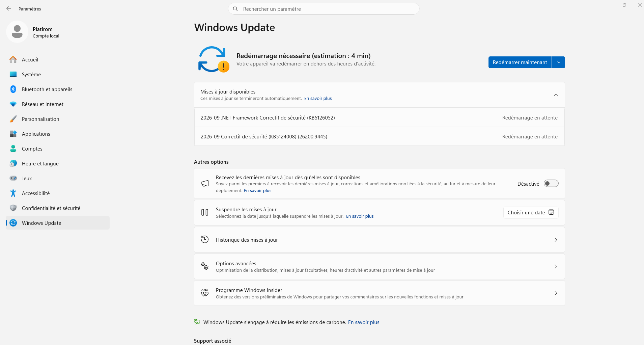Image resolution: width=644 pixels, height=345 pixels.
Task: Select Accessibilité in the sidebar
Action: [58, 193]
